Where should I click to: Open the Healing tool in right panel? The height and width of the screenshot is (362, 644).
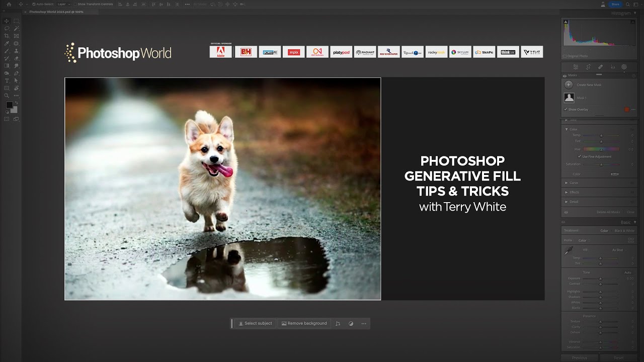pos(600,67)
